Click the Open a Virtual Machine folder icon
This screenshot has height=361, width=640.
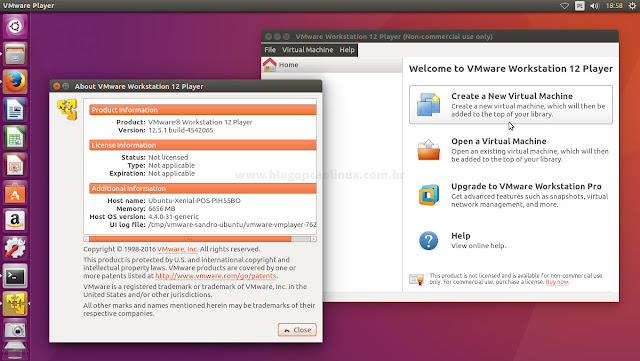coord(428,150)
